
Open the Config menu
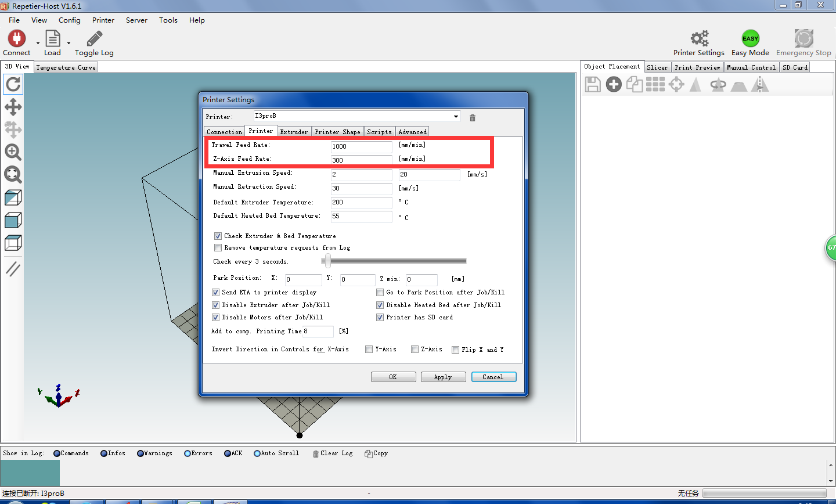[x=70, y=20]
